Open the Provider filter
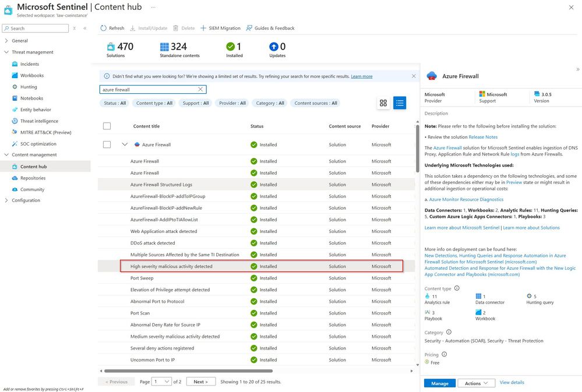582x392 pixels. click(x=232, y=103)
